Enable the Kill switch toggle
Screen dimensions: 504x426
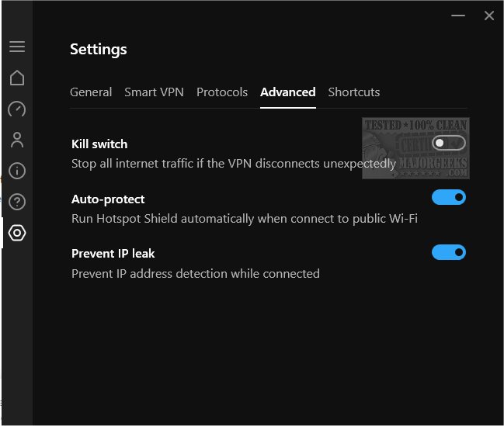click(449, 143)
